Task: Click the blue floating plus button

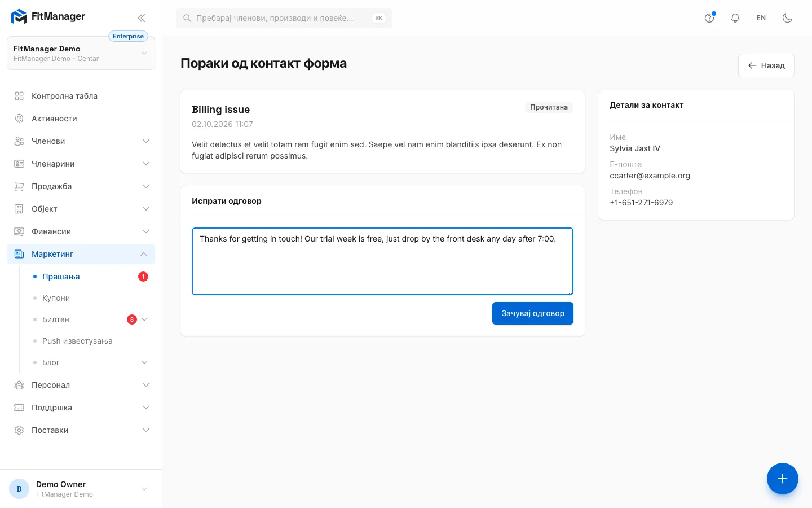Action: click(x=783, y=479)
